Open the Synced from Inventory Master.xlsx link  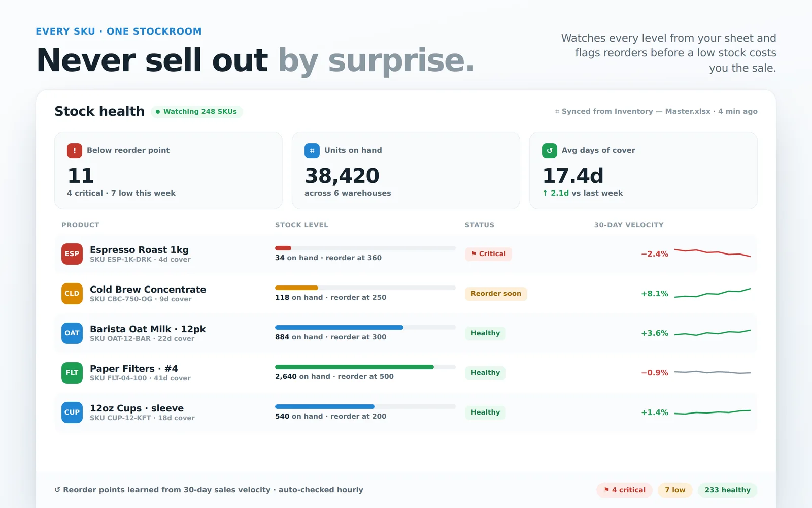tap(656, 111)
